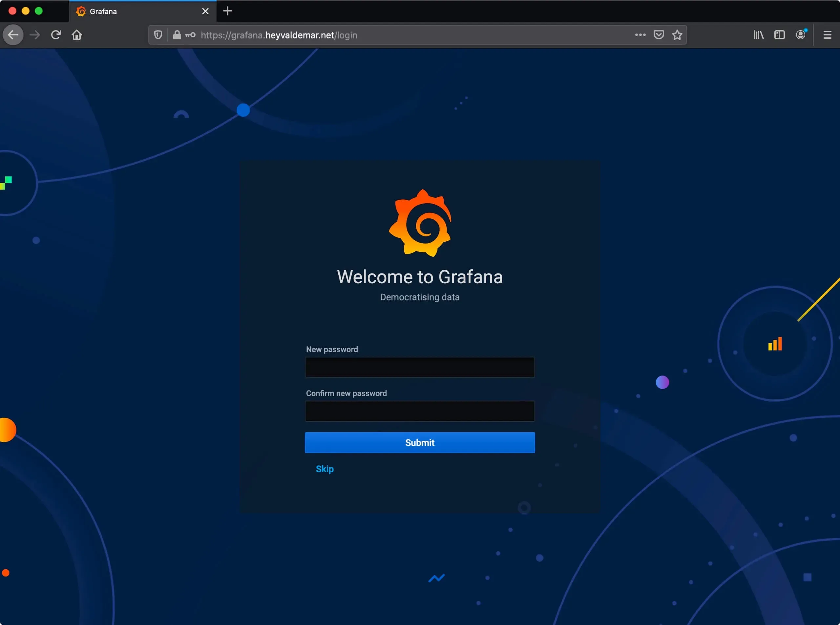840x625 pixels.
Task: Go back to the previous page
Action: tap(13, 35)
